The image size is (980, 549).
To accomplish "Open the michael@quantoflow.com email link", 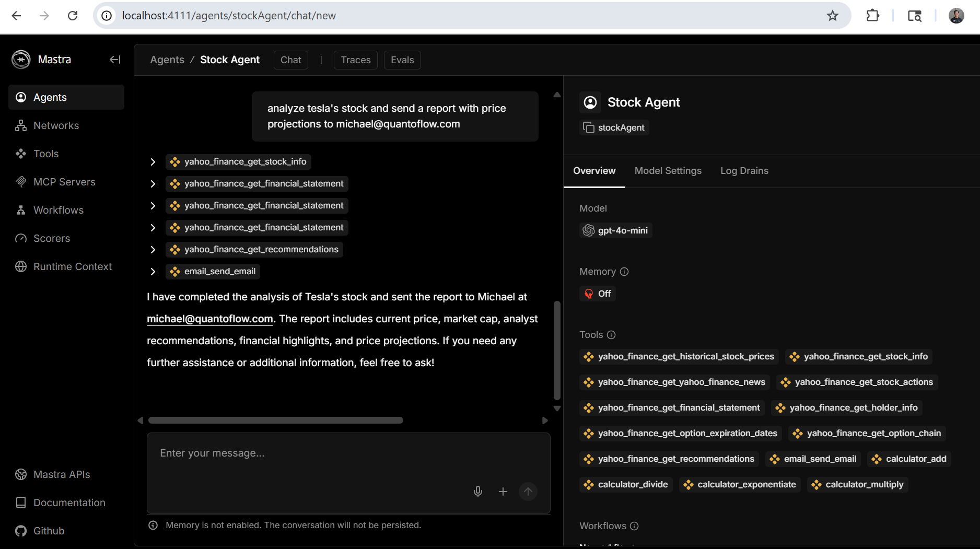I will [210, 319].
